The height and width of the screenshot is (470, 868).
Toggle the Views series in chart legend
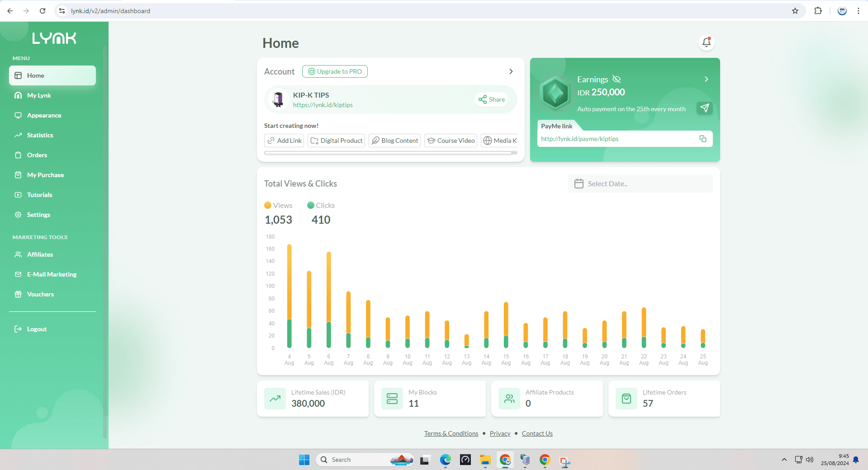pyautogui.click(x=278, y=205)
